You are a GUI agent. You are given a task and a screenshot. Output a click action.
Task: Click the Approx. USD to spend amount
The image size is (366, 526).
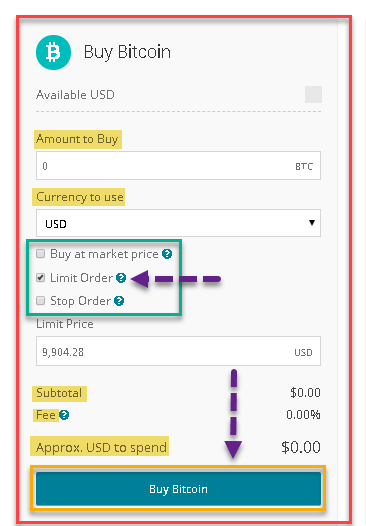pos(301,447)
